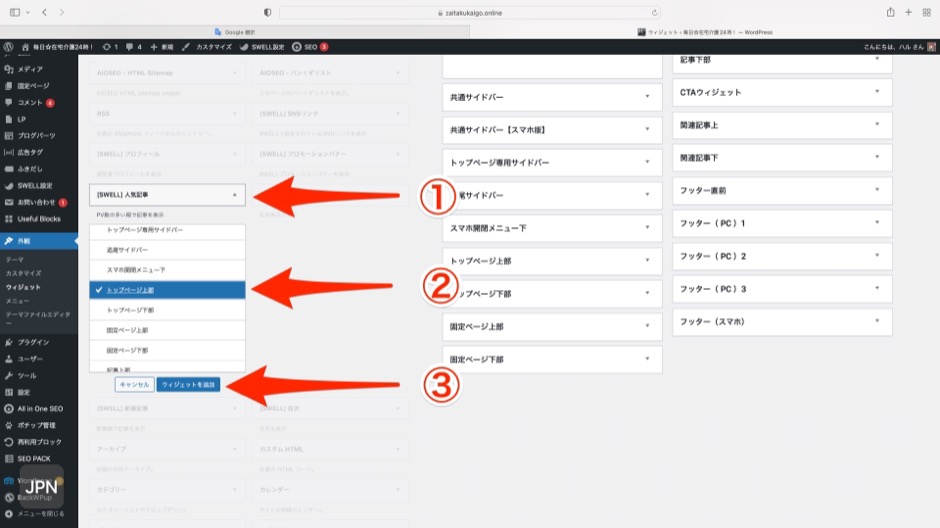Open the カスタマイズ item in admin bar
940x528 pixels.
pyautogui.click(x=211, y=47)
